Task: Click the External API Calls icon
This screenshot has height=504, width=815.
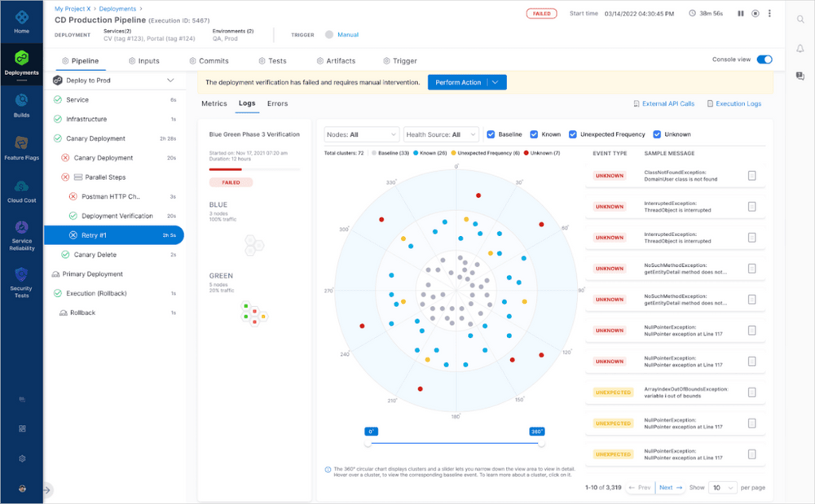Action: coord(637,103)
